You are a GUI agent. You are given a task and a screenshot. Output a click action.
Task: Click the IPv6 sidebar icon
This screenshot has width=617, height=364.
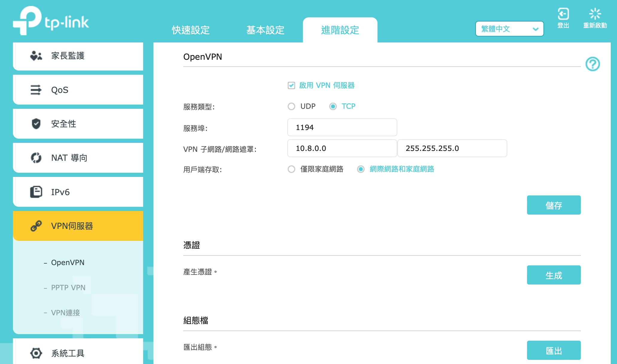click(36, 192)
